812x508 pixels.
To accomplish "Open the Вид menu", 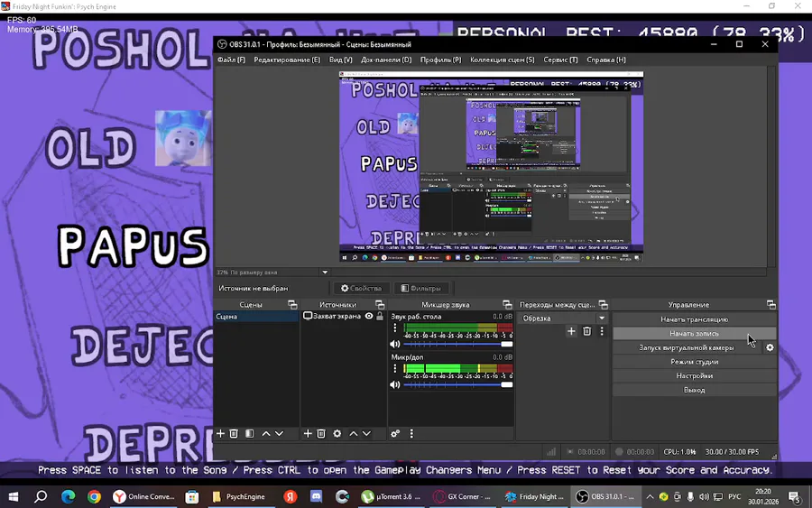I will pos(340,60).
